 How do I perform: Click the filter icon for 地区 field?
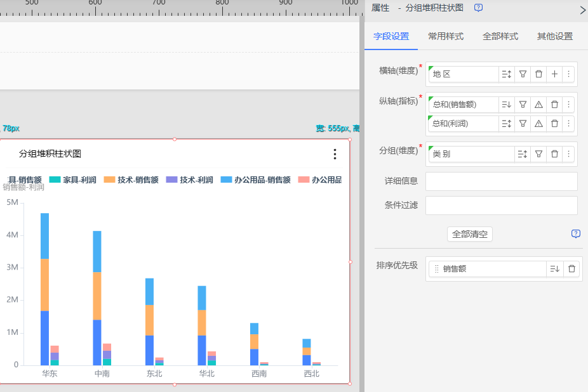click(523, 74)
